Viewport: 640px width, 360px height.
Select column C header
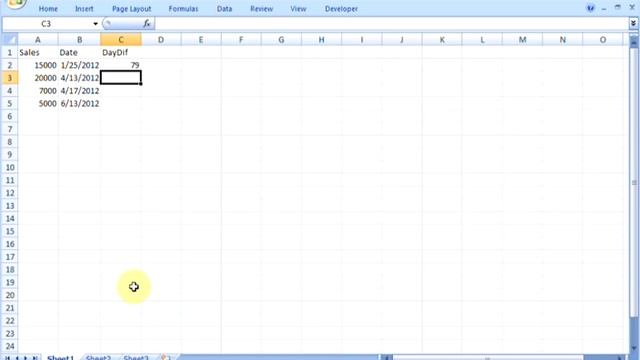[x=121, y=40]
